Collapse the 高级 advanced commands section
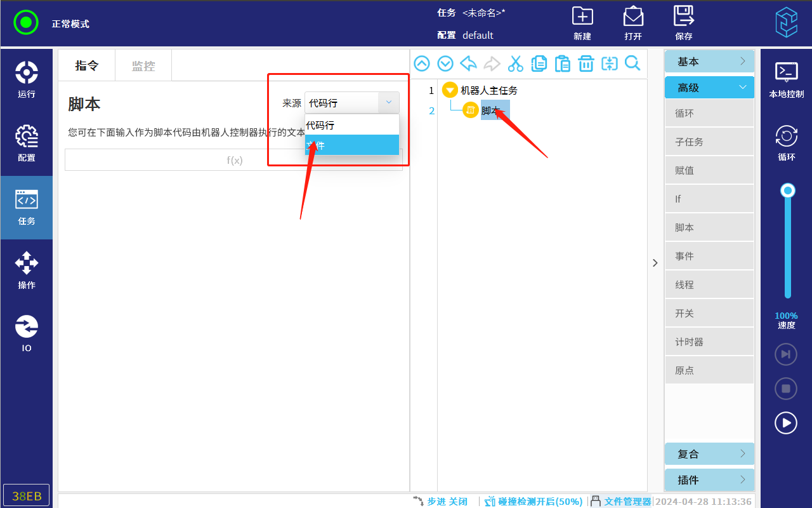Viewport: 812px width, 508px height. (x=709, y=88)
